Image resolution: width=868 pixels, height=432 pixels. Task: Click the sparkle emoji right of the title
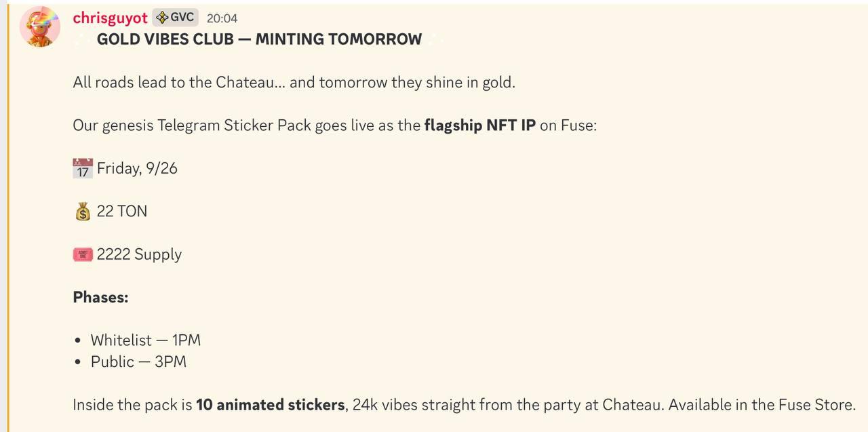point(434,39)
